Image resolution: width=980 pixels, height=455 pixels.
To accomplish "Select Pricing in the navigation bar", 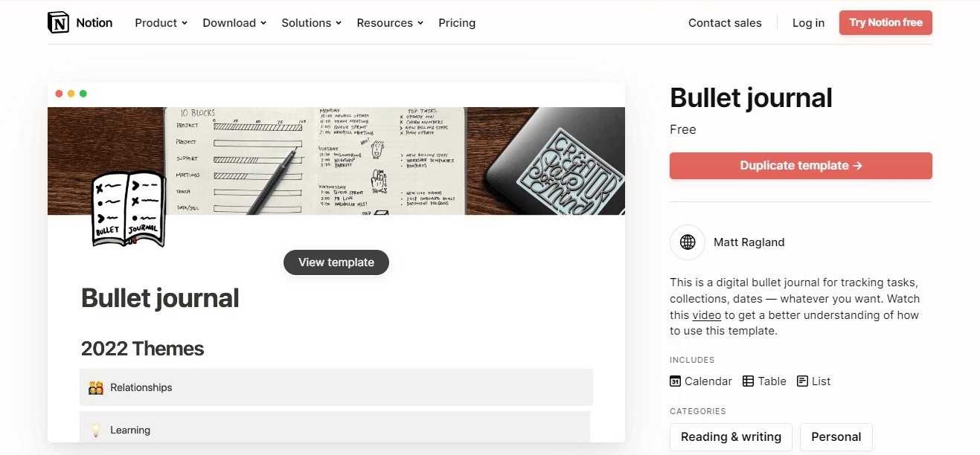I will point(456,23).
